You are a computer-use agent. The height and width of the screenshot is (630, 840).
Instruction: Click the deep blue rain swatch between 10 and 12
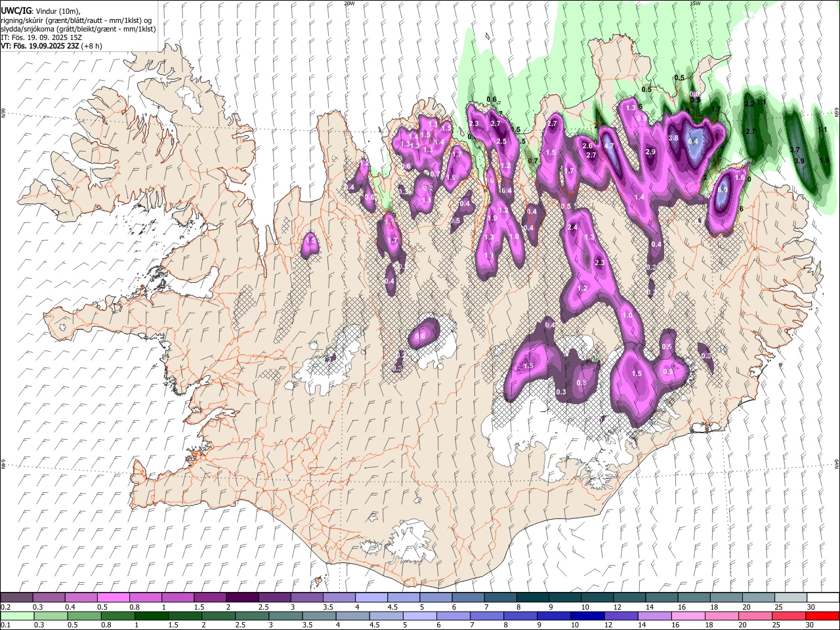[x=587, y=616]
